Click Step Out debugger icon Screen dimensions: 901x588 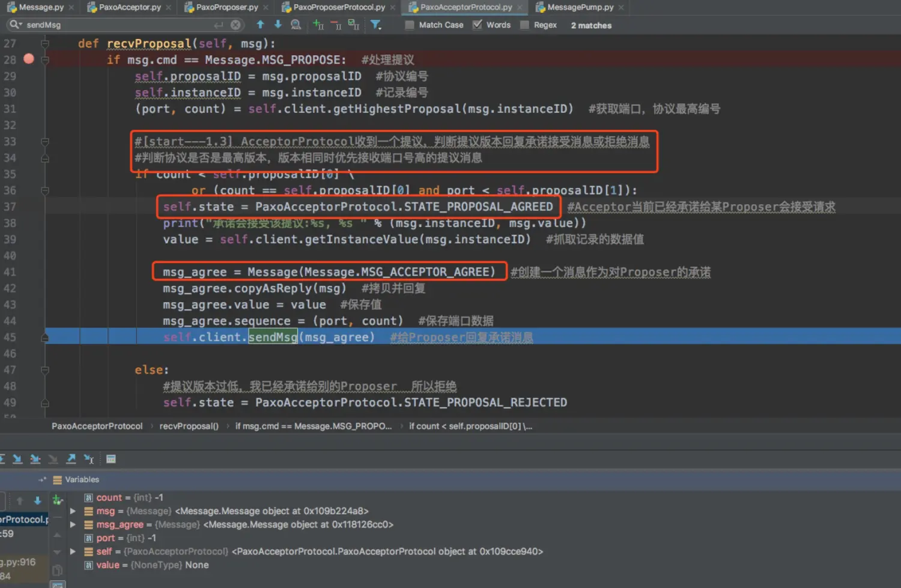[x=71, y=459]
